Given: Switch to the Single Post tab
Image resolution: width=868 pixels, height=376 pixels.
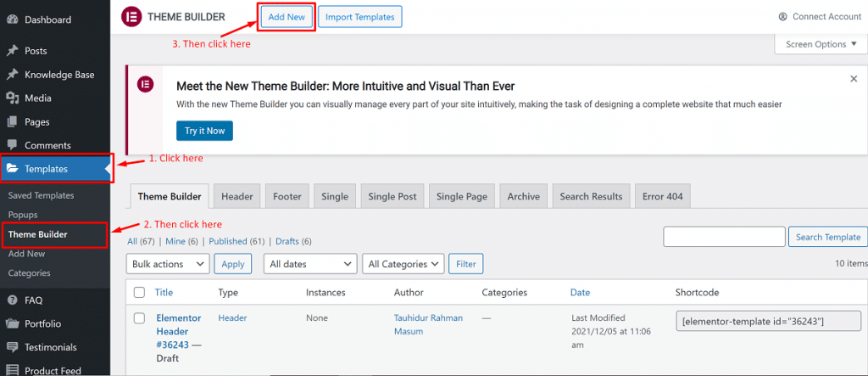Looking at the screenshot, I should coord(392,196).
